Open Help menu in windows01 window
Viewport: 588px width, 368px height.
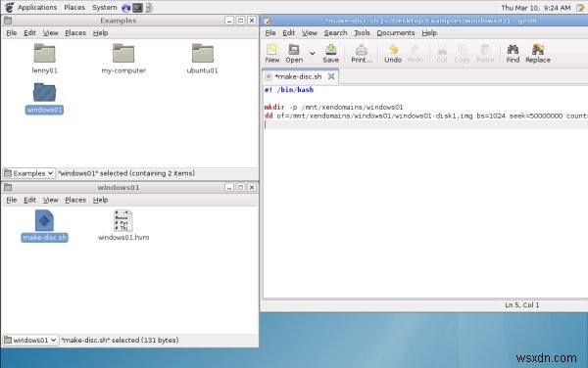click(x=100, y=200)
